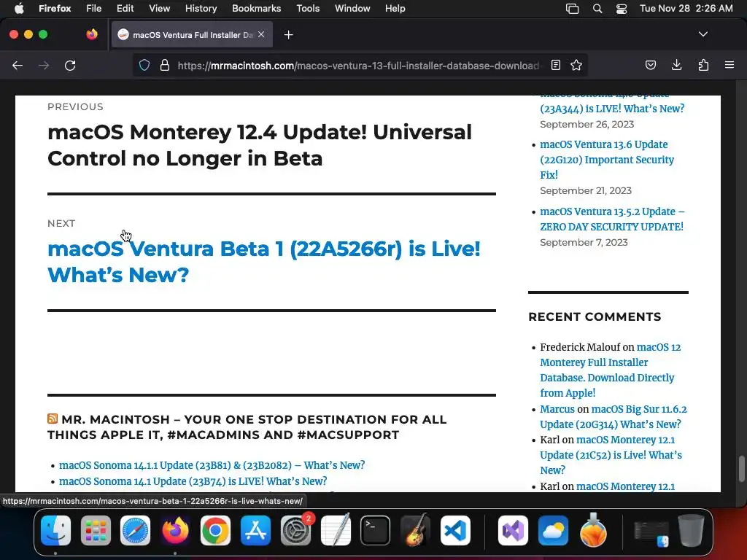Open the Bookmarks menu

[256, 9]
